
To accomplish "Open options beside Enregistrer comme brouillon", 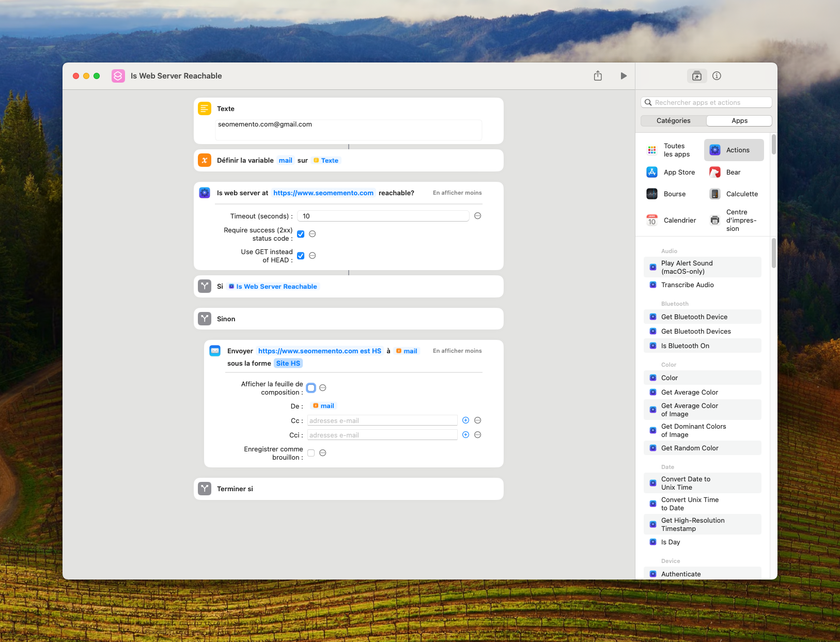I will click(x=323, y=453).
